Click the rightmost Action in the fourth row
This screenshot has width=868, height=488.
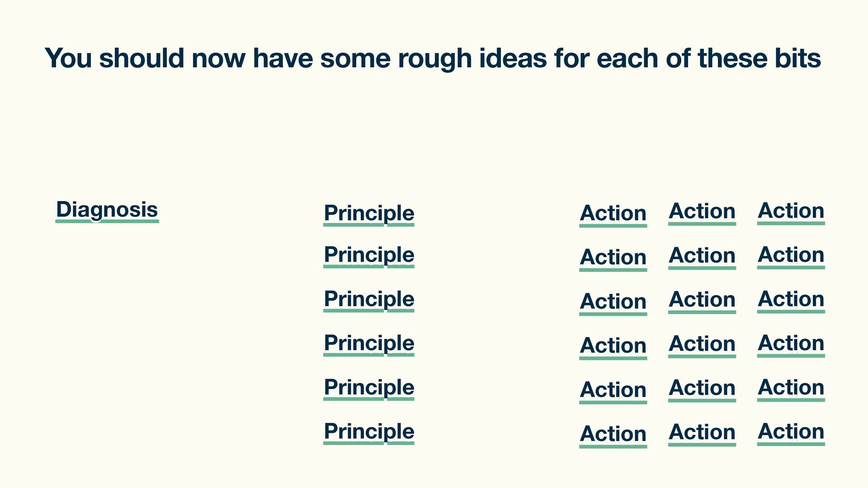(x=791, y=344)
